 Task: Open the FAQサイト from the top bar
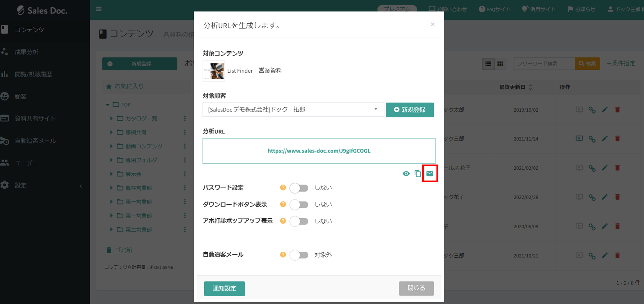point(495,9)
